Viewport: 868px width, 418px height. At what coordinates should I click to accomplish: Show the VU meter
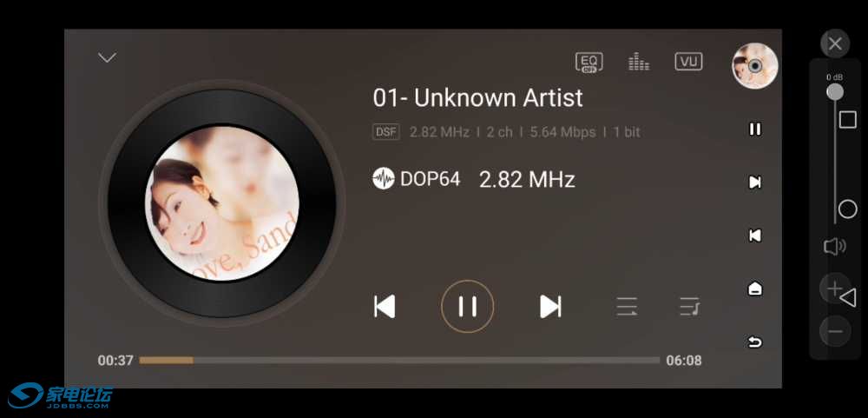pos(688,62)
